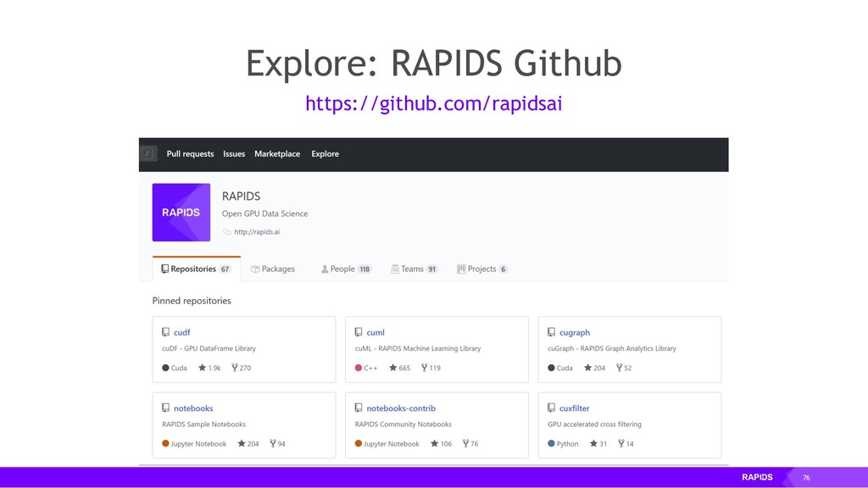868x488 pixels.
Task: Click the Packages tab box icon
Action: tap(255, 269)
